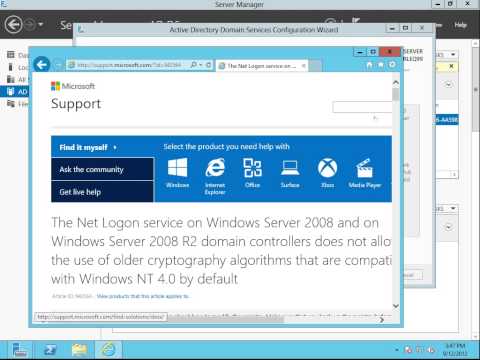Image resolution: width=480 pixels, height=360 pixels.
Task: Click the Support heading link
Action: [x=76, y=104]
